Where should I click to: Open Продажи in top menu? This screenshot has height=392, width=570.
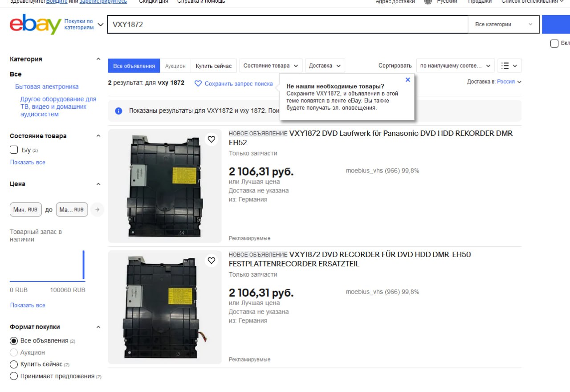point(480,2)
